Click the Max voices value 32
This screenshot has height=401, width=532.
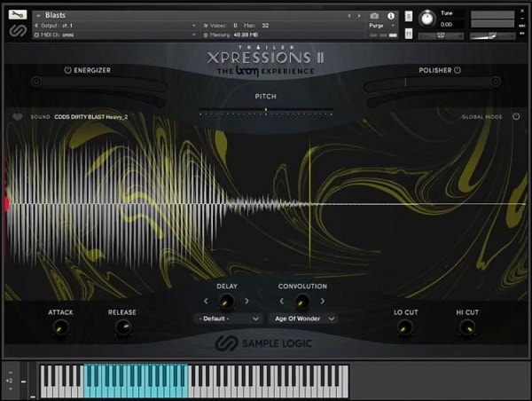click(265, 26)
